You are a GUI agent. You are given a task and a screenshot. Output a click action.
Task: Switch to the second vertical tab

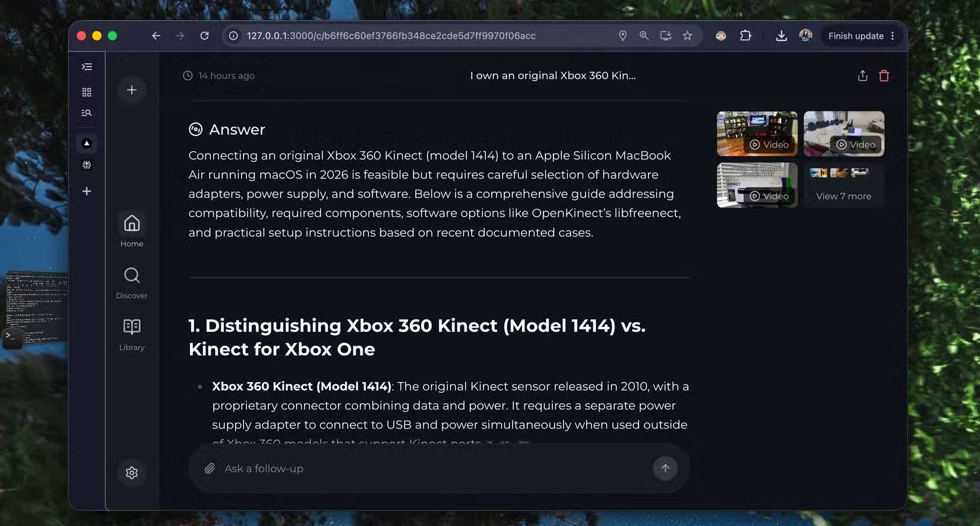pyautogui.click(x=87, y=165)
